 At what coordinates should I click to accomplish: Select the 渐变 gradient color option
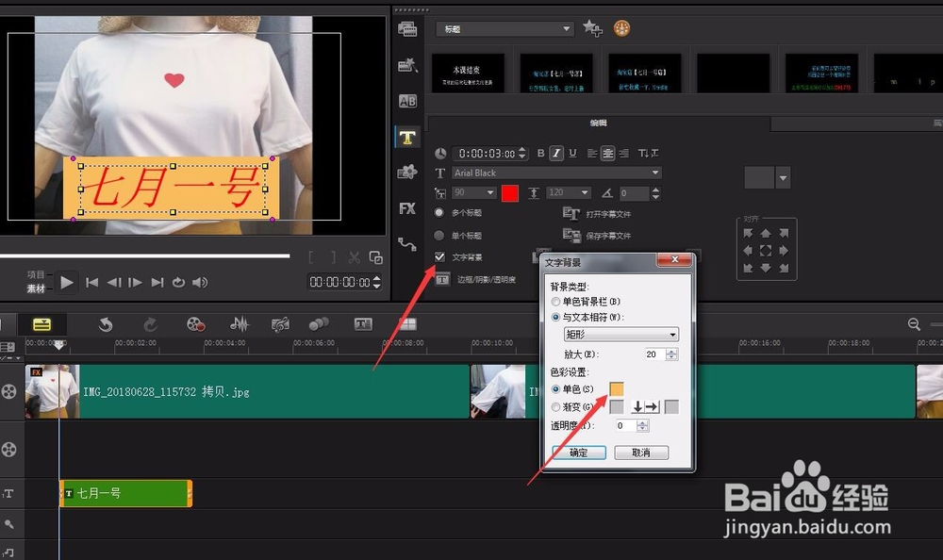click(555, 405)
